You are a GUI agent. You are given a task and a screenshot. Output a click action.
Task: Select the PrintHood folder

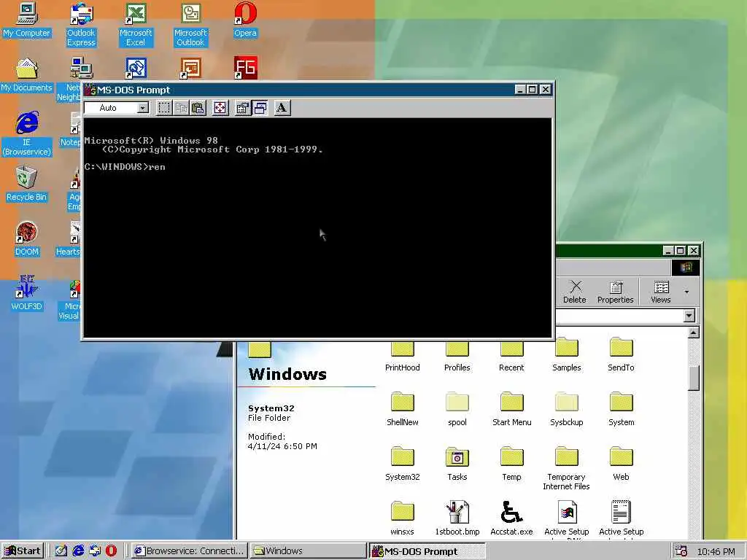pyautogui.click(x=403, y=357)
